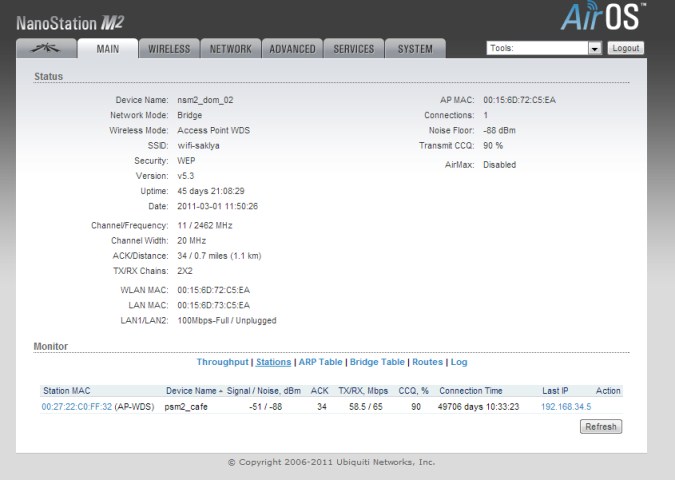Click the Security value WEP
The image size is (675, 480).
click(x=186, y=161)
